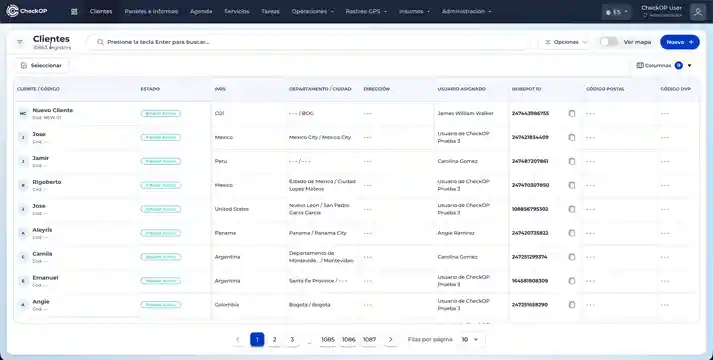Click the Usuario Asignado column header
The height and width of the screenshot is (360, 713).
462,89
